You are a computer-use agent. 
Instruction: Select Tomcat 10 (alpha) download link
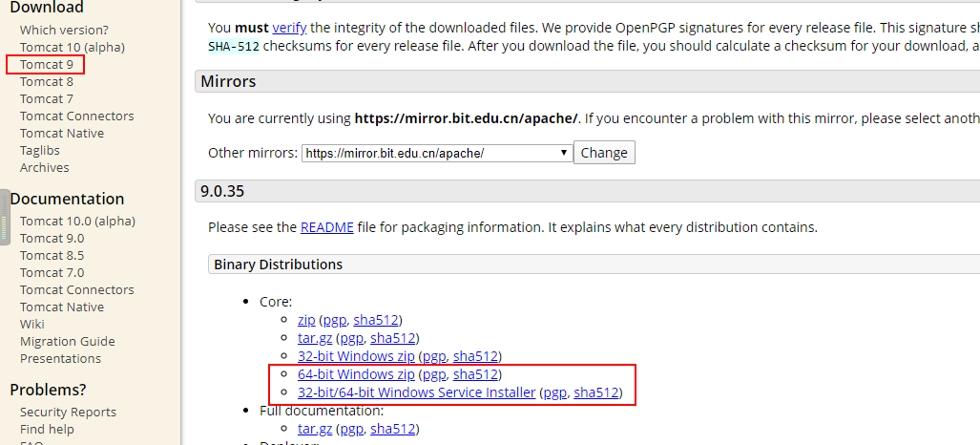pos(72,47)
